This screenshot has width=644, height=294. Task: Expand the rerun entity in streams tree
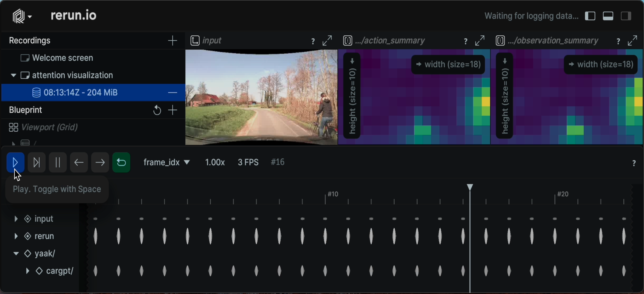16,236
